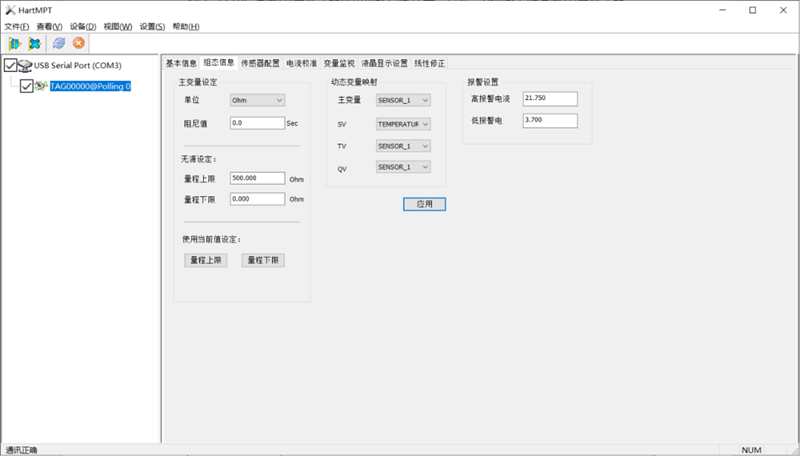Click the 高报警电流 input field

click(x=550, y=99)
